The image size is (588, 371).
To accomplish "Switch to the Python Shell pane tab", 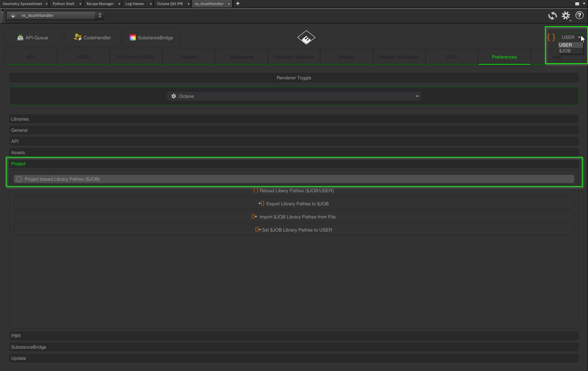I will click(x=63, y=4).
